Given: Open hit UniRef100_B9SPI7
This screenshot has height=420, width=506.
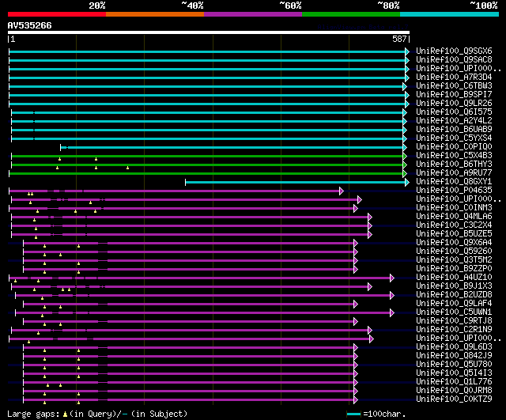Looking at the screenshot, I should 454,95.
